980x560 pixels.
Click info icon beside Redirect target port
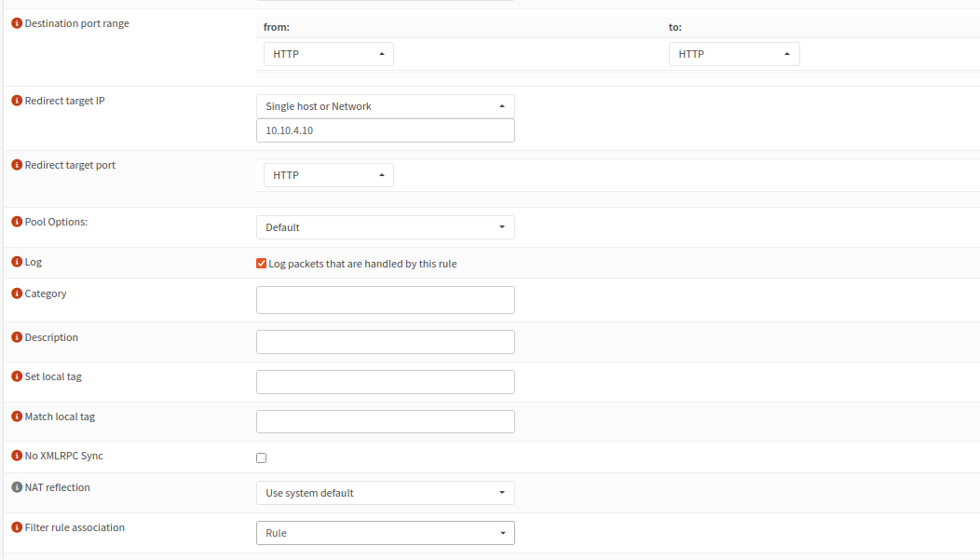pos(17,165)
